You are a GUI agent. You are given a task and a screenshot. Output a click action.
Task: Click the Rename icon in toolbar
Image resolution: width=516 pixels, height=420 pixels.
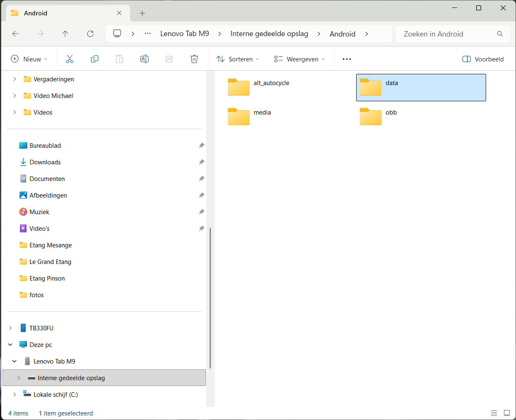point(144,59)
